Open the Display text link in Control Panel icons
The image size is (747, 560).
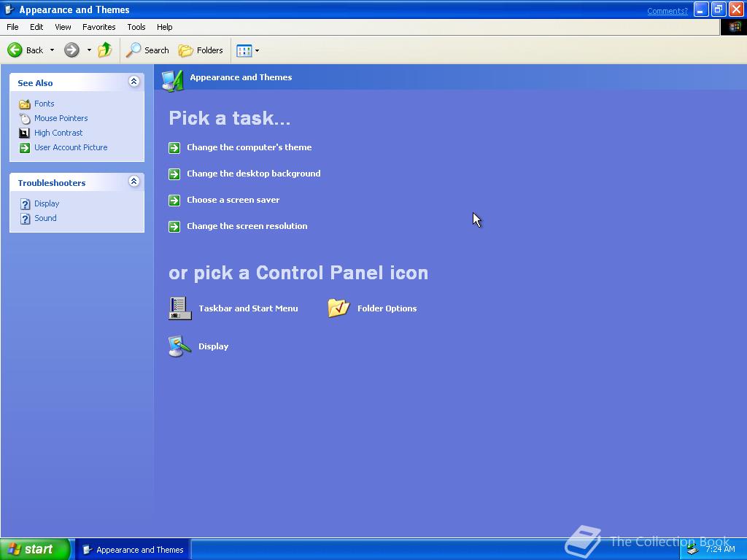[214, 346]
